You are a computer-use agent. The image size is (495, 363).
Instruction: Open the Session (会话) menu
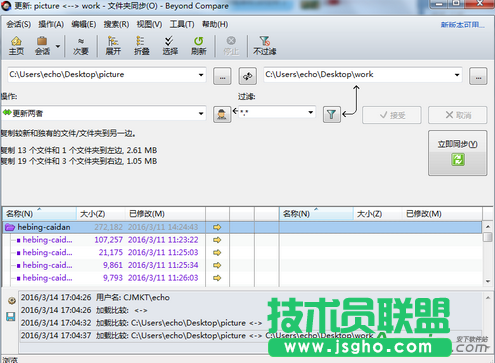coord(19,24)
